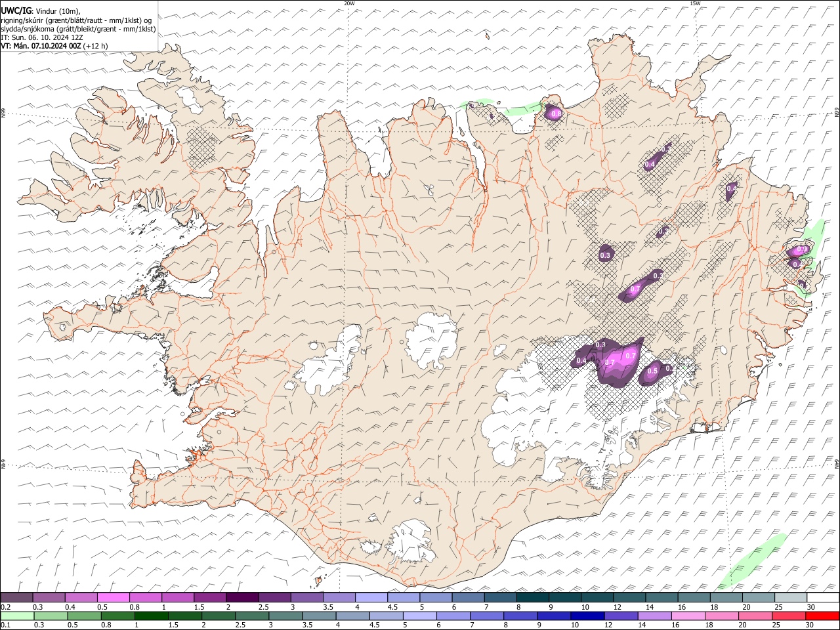This screenshot has width=840, height=630.
Task: Pick the top-row swatch between 12 and 14
Action: coord(629,598)
